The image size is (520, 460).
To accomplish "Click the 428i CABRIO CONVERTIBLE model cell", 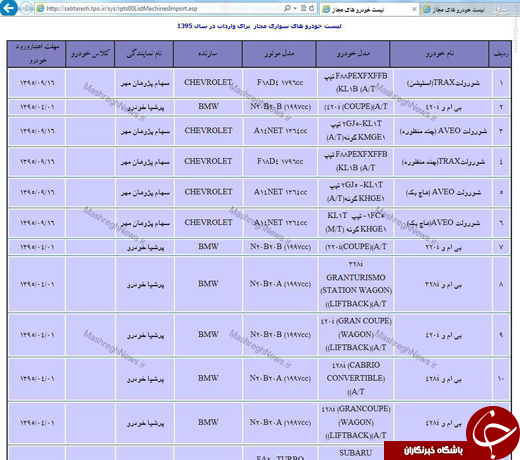I will (x=356, y=379).
